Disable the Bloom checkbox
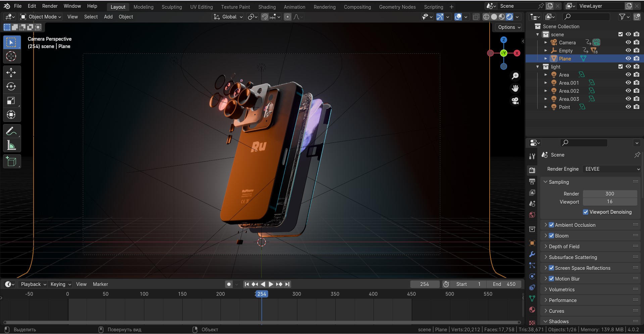 point(551,236)
